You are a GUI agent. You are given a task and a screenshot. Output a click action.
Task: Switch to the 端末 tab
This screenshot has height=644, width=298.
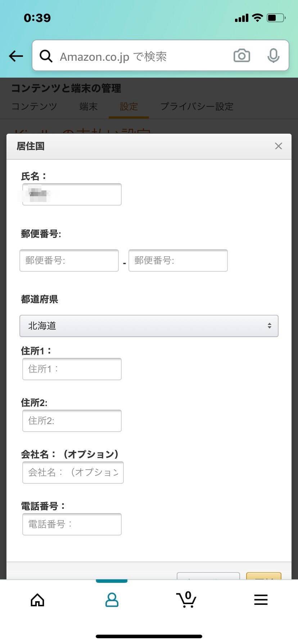click(x=89, y=106)
